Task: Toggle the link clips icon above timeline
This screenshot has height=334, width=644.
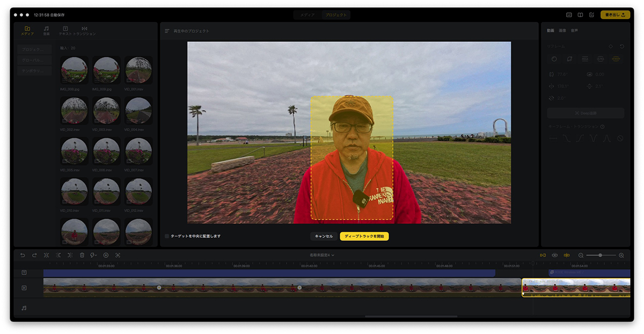Action: tap(555, 255)
